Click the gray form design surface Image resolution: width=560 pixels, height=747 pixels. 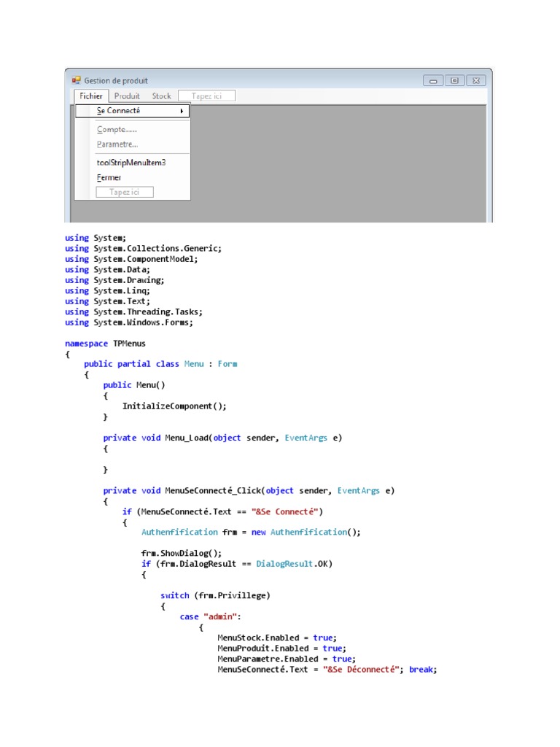tap(338, 163)
